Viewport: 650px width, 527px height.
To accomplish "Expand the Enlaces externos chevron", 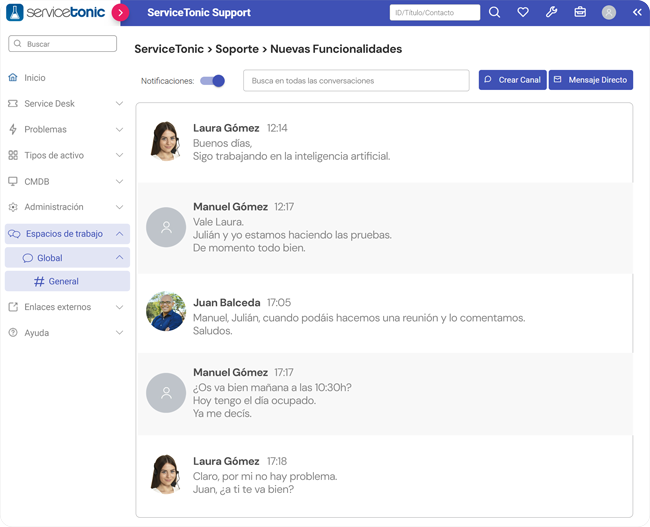I will (119, 307).
